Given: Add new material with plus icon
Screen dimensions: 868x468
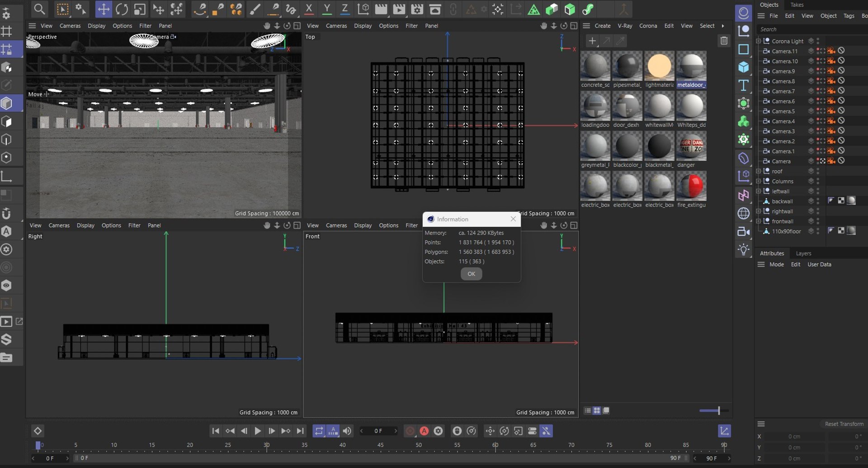Looking at the screenshot, I should 592,41.
